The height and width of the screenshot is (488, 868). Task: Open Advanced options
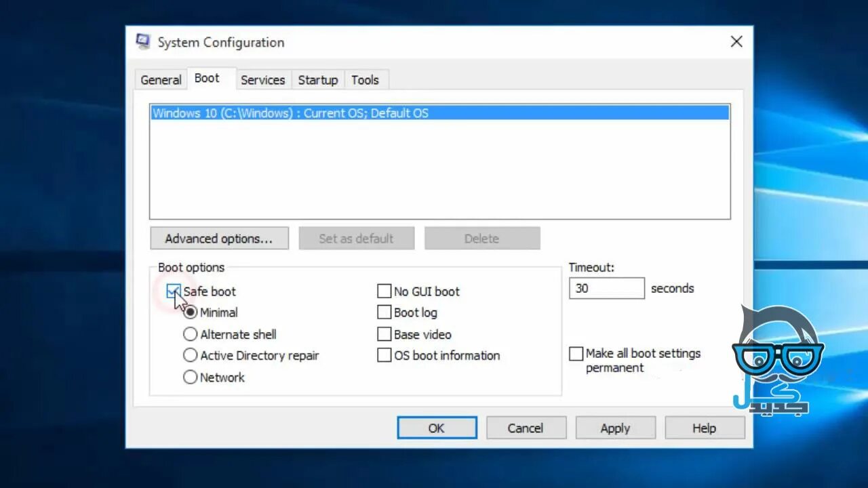coord(219,239)
